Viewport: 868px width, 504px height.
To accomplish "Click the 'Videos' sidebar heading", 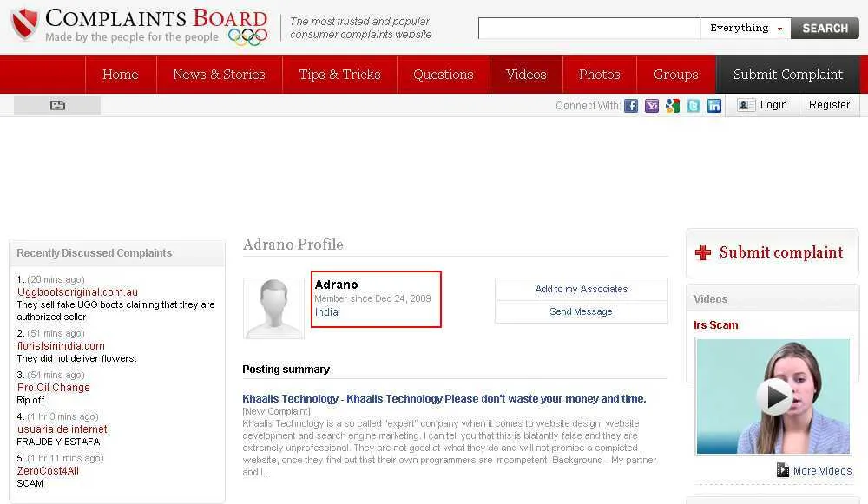I will click(710, 298).
